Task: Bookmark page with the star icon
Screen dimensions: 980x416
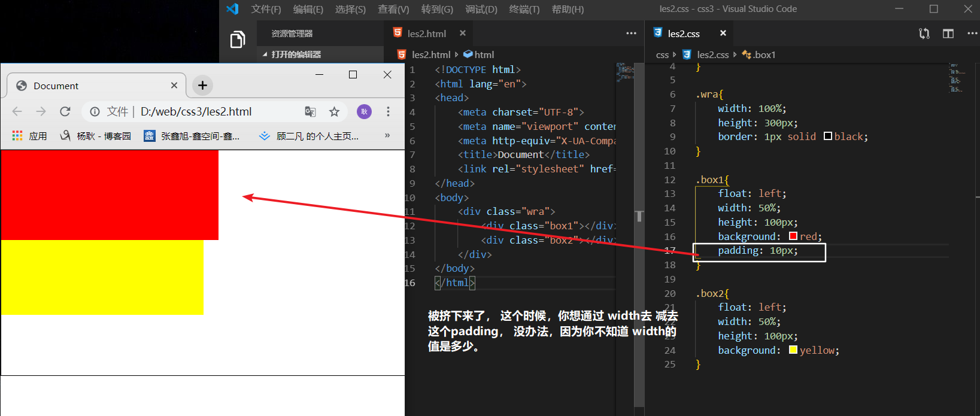Action: [334, 111]
